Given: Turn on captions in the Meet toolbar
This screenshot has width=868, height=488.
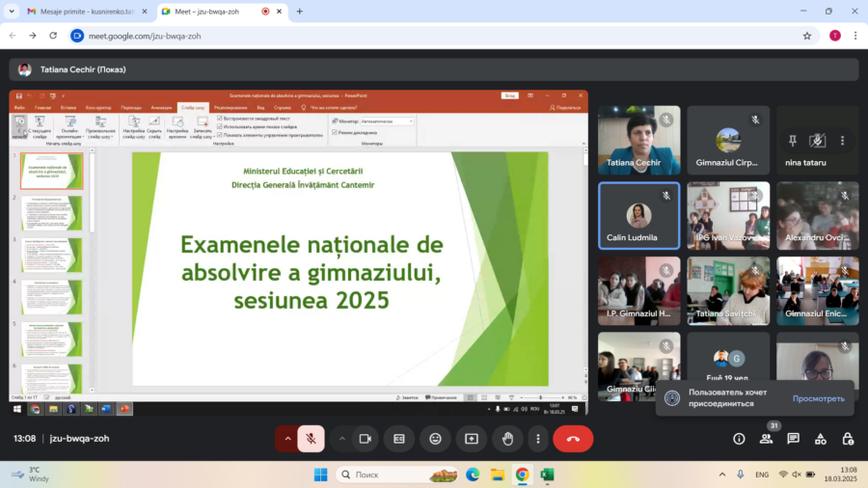Looking at the screenshot, I should click(x=399, y=439).
